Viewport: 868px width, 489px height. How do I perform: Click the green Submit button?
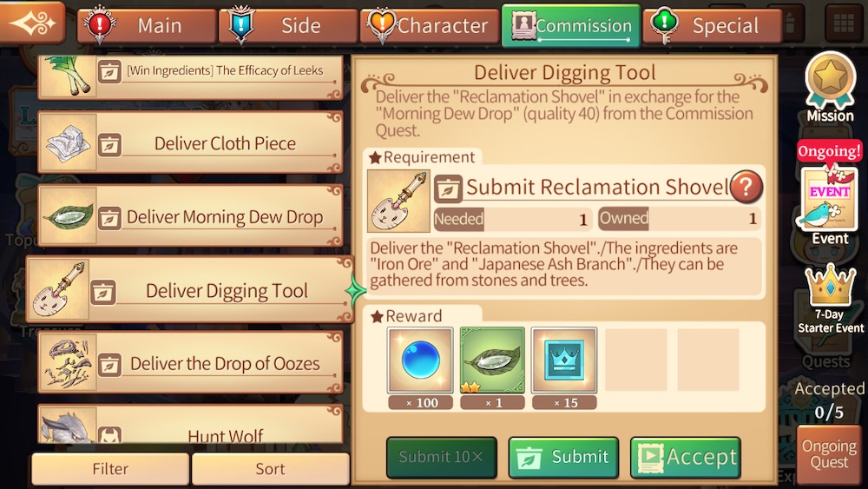(563, 457)
